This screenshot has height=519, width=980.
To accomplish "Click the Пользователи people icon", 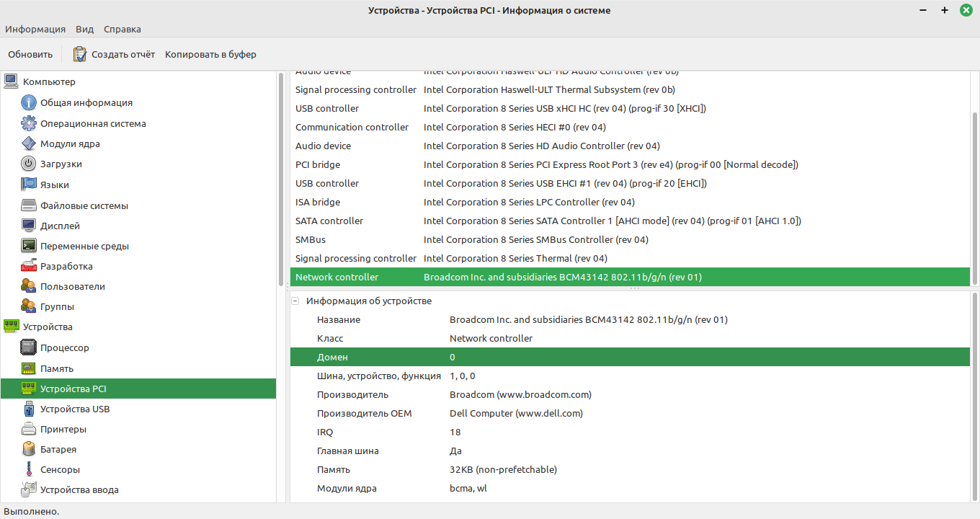I will (29, 286).
